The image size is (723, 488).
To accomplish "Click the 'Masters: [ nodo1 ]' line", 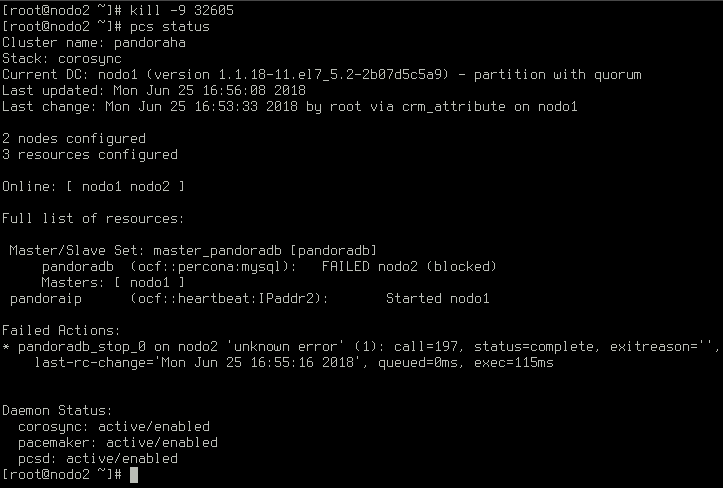I will (113, 282).
